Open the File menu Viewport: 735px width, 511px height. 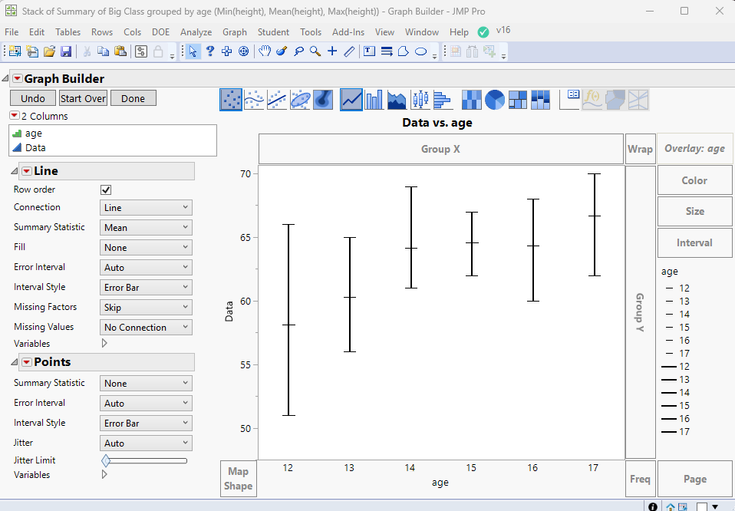click(x=12, y=32)
